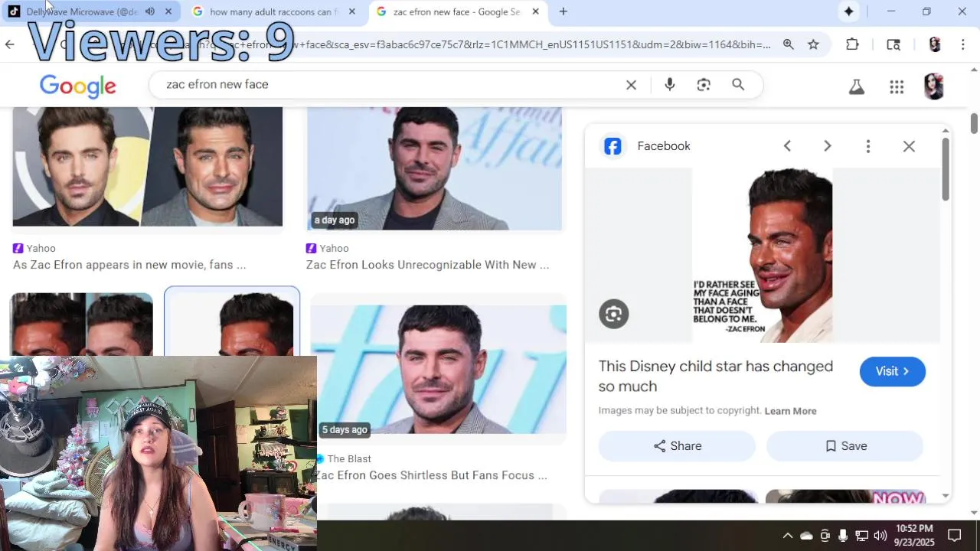Open the copyright Learn More link
Image resolution: width=980 pixels, height=551 pixels.
coord(790,411)
